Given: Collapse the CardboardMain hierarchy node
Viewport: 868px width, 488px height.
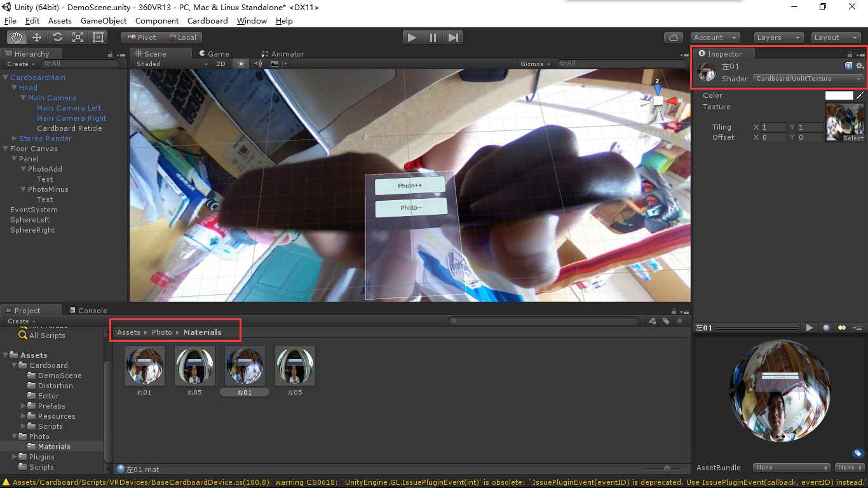Looking at the screenshot, I should (6, 78).
